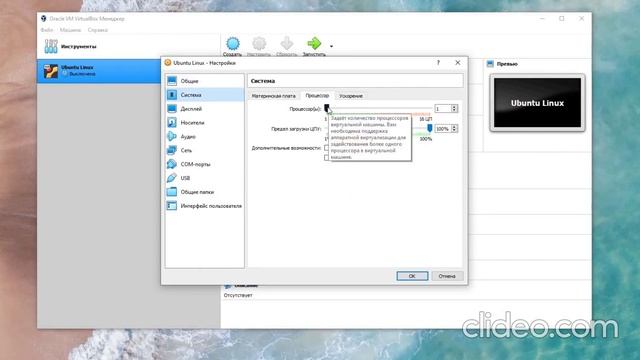
Task: Click the processor count spinner arrows
Action: pyautogui.click(x=454, y=109)
